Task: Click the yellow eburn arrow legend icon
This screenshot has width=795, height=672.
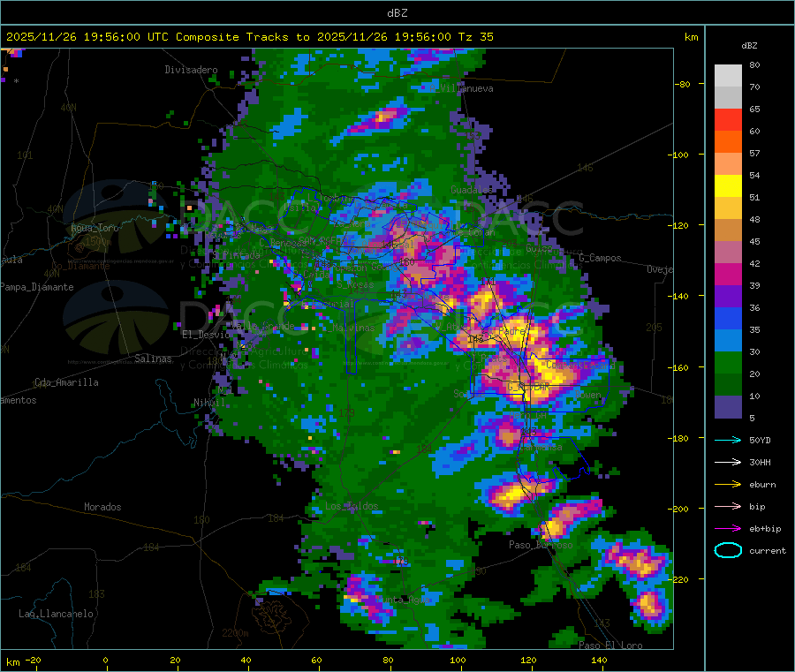Action: (x=728, y=485)
